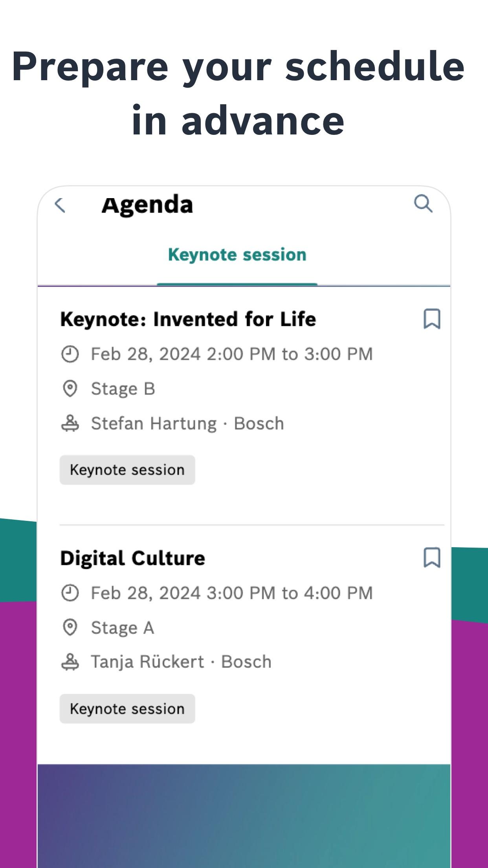Select the Keynote session tag under Stefan Hartung
The image size is (488, 868).
[127, 470]
